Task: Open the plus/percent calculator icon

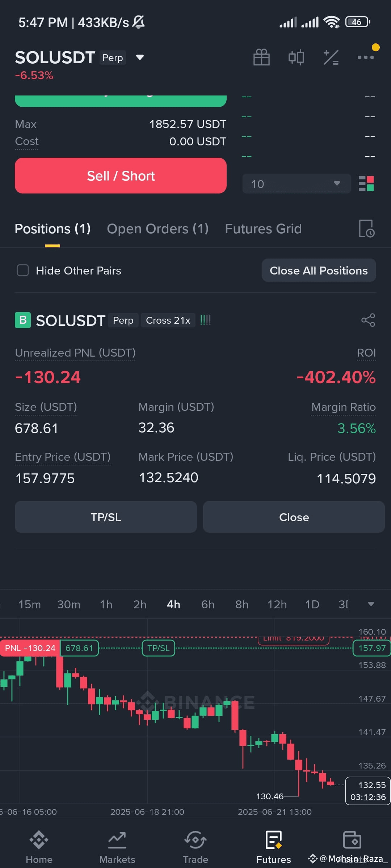Action: pyautogui.click(x=331, y=57)
